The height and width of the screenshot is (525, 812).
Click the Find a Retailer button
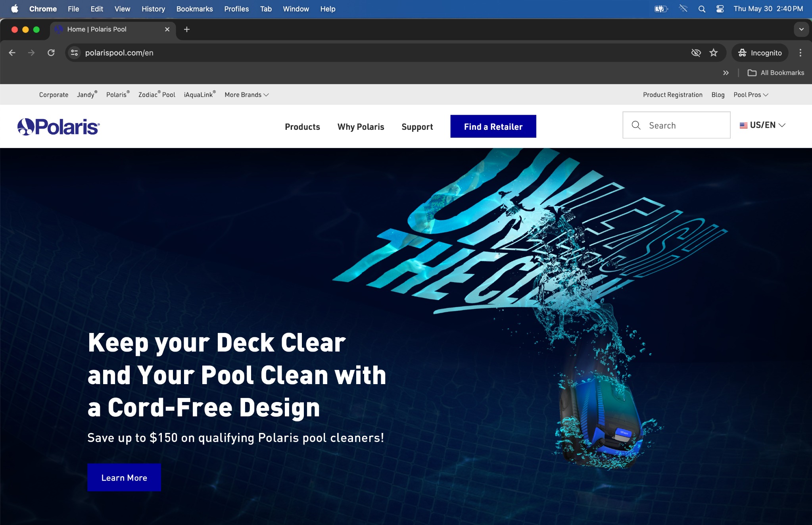[493, 126]
